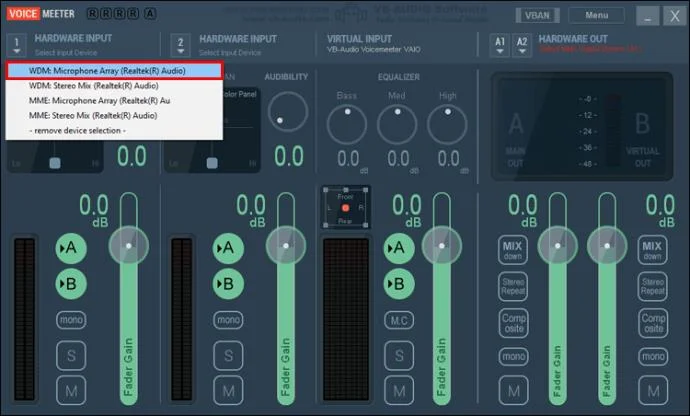Click Hardware Input 1 fader gain knob
The image size is (690, 416).
[x=128, y=246]
